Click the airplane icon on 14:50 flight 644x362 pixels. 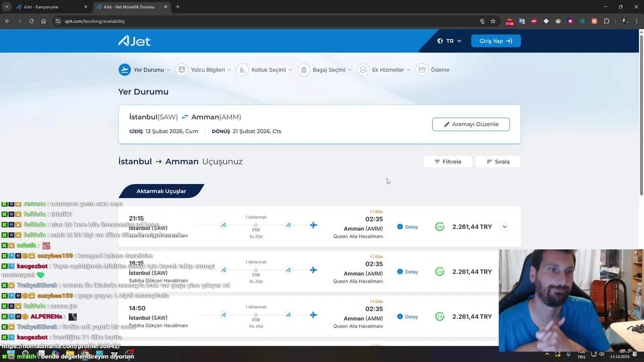(313, 315)
